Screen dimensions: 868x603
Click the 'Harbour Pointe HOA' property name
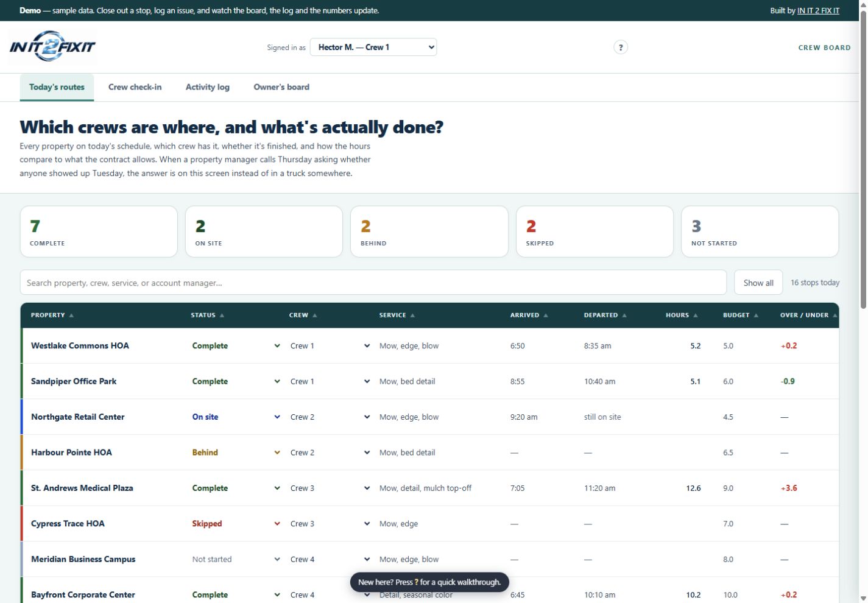(x=71, y=453)
